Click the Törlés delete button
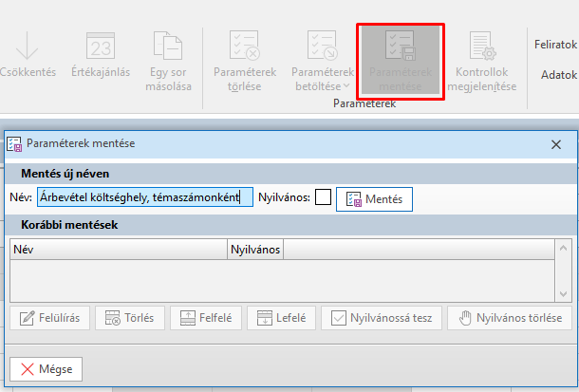This screenshot has height=392, width=579. click(x=130, y=318)
